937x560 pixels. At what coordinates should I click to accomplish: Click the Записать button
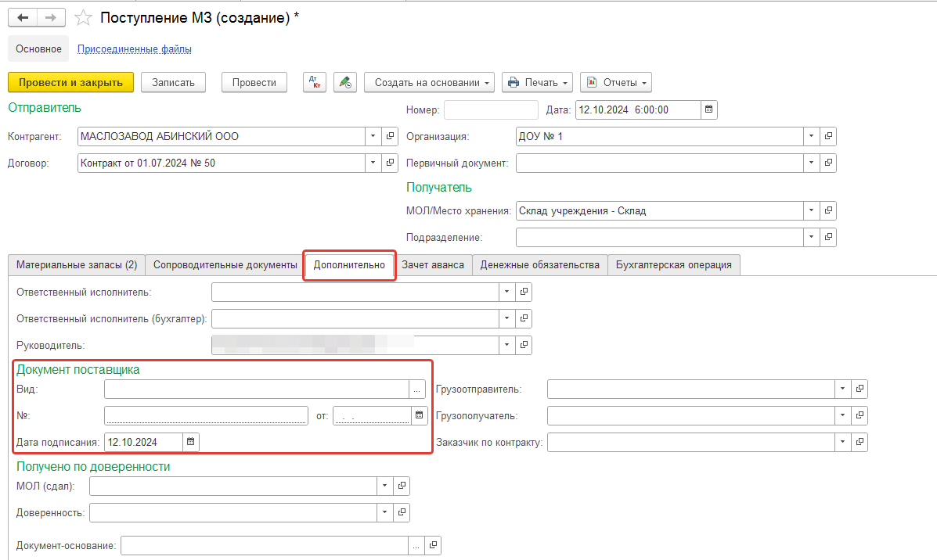(x=173, y=82)
